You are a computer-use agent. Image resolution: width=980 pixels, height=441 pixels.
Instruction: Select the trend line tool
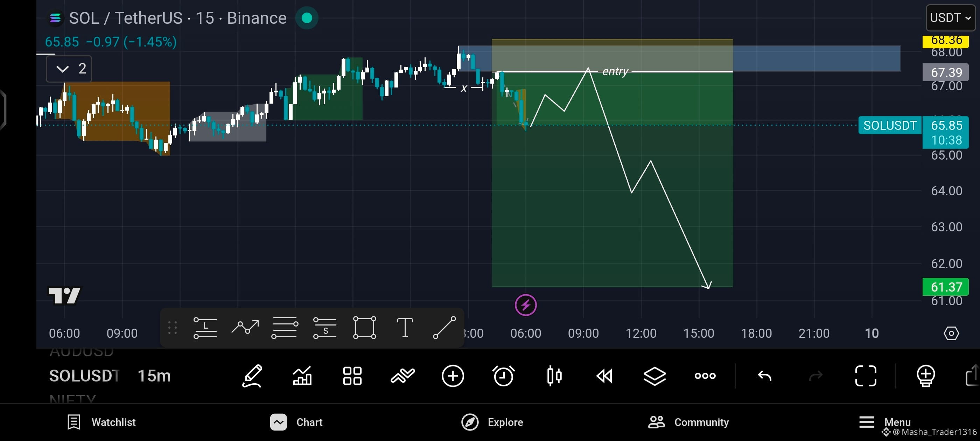444,328
